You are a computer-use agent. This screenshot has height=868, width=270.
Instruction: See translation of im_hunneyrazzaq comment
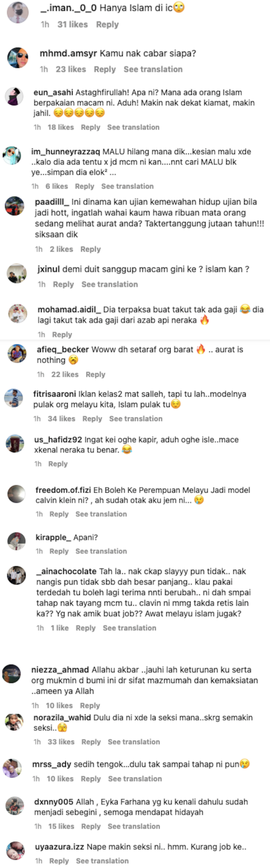click(x=127, y=186)
